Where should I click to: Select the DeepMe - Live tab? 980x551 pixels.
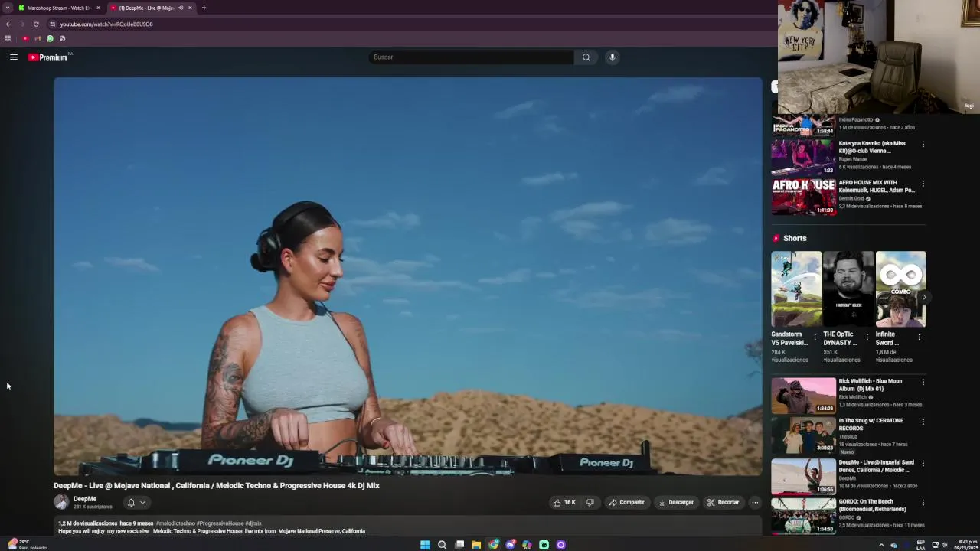(x=145, y=8)
